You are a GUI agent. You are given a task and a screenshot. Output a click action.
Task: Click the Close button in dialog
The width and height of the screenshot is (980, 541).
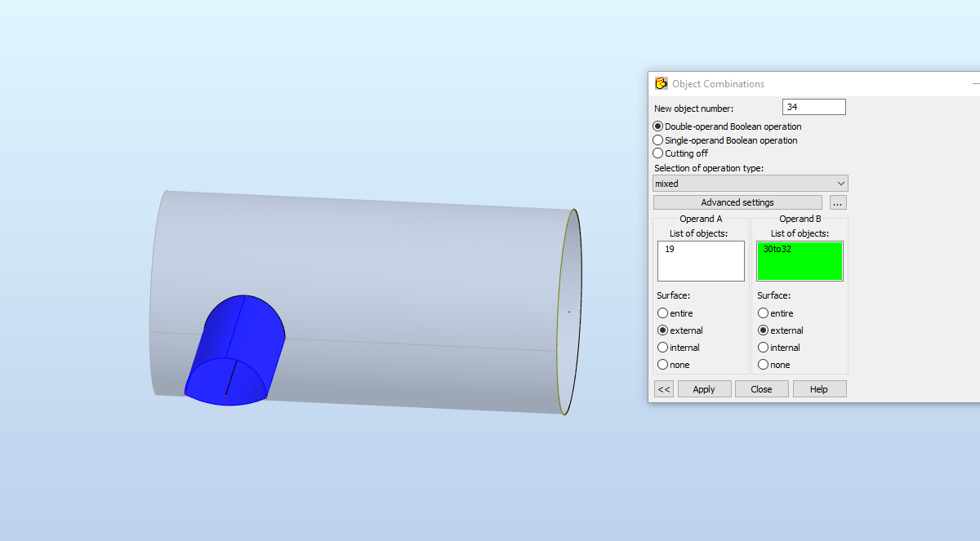point(761,389)
